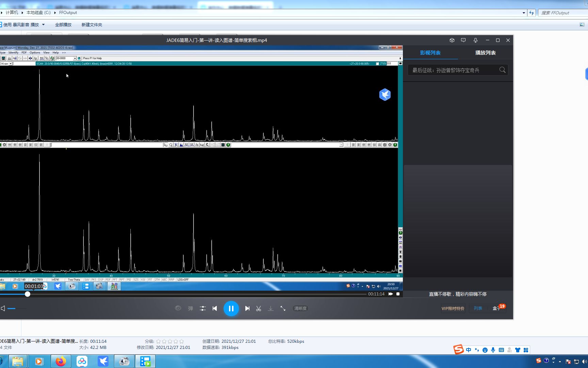588x368 pixels.
Task: Click the 本地磁盘 (C:) breadcrumb
Action: coord(38,13)
